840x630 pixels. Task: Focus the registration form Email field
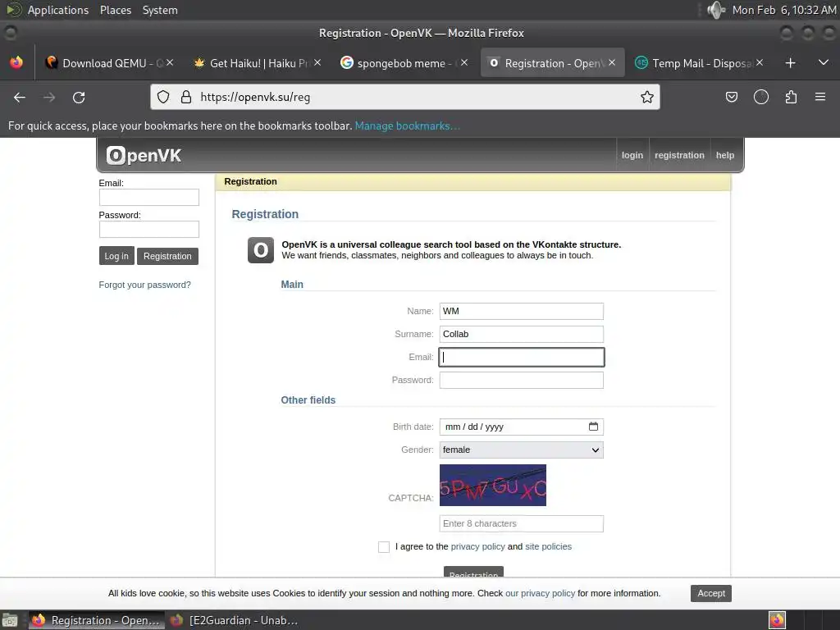click(521, 358)
